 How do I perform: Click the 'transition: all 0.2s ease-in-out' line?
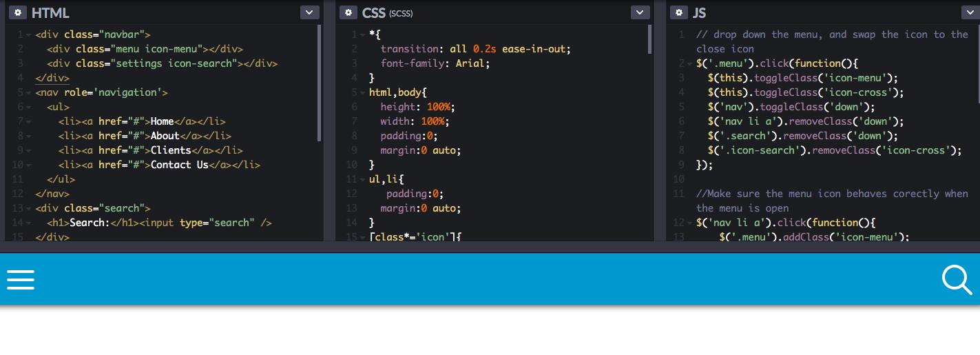pyautogui.click(x=476, y=49)
